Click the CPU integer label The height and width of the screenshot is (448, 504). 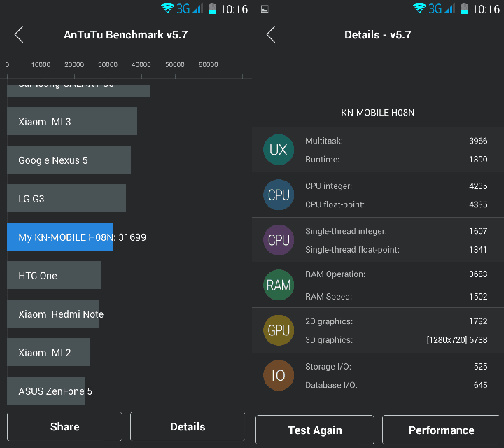(328, 186)
